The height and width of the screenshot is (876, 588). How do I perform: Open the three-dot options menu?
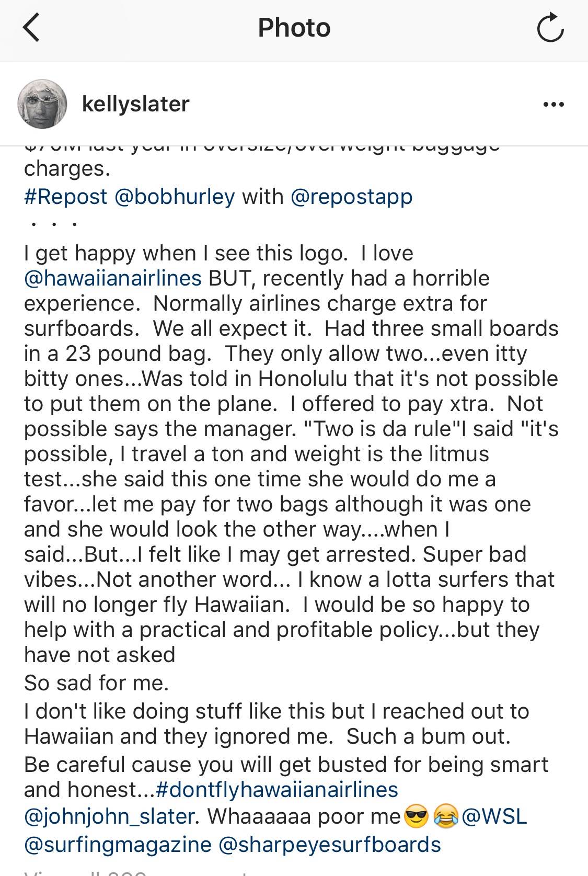tap(554, 104)
